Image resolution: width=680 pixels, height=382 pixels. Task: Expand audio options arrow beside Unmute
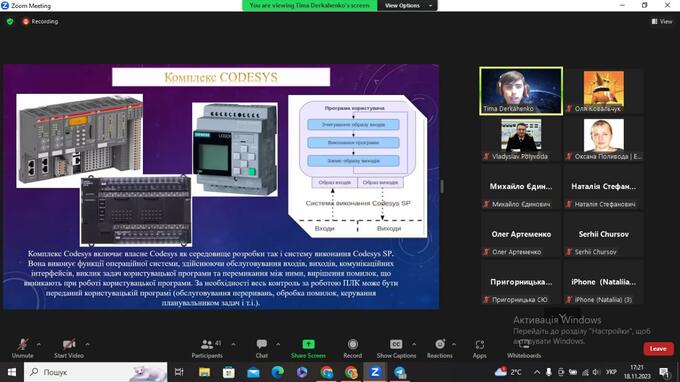(39, 344)
